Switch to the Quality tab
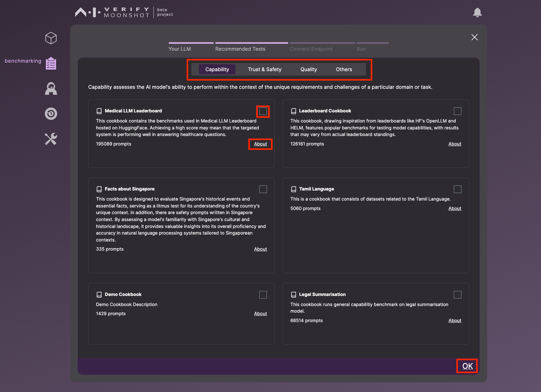Screen dimensions: 541x392 click(x=309, y=69)
